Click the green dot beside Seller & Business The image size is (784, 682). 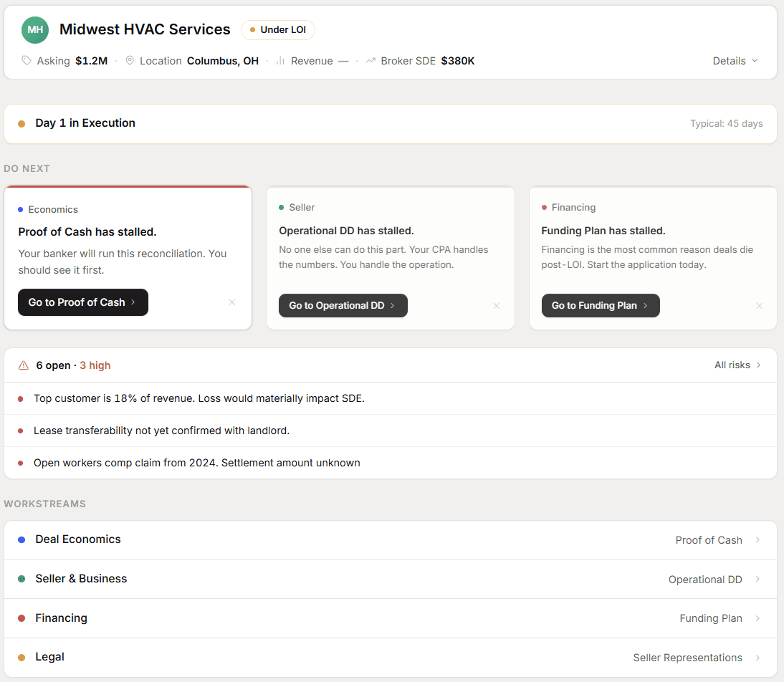point(21,579)
